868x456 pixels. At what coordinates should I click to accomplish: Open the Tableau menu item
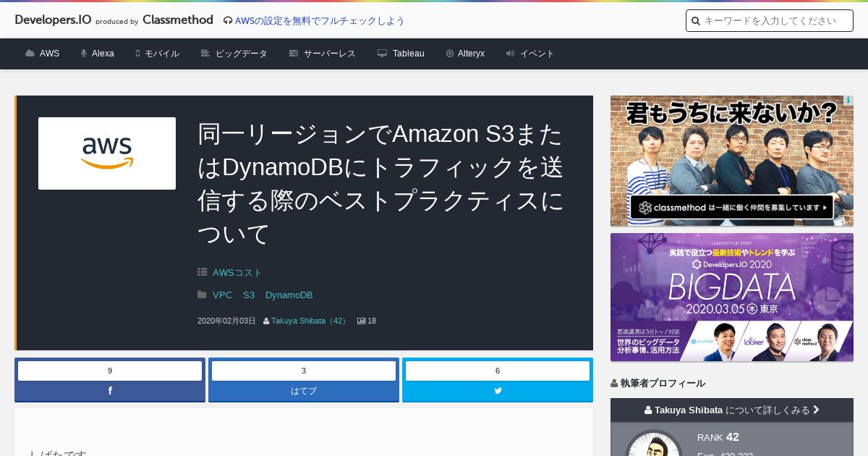coord(409,54)
